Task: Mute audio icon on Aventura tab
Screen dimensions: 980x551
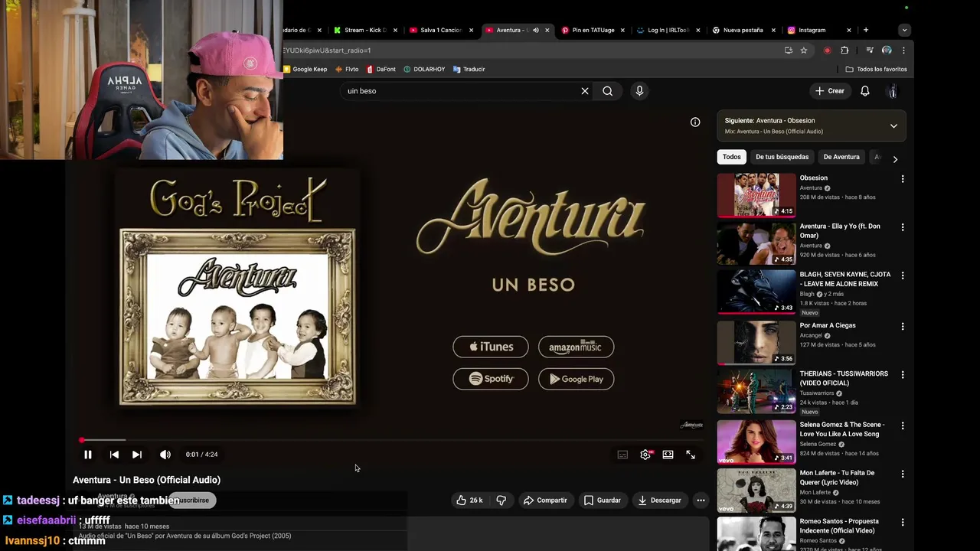Action: [x=536, y=30]
